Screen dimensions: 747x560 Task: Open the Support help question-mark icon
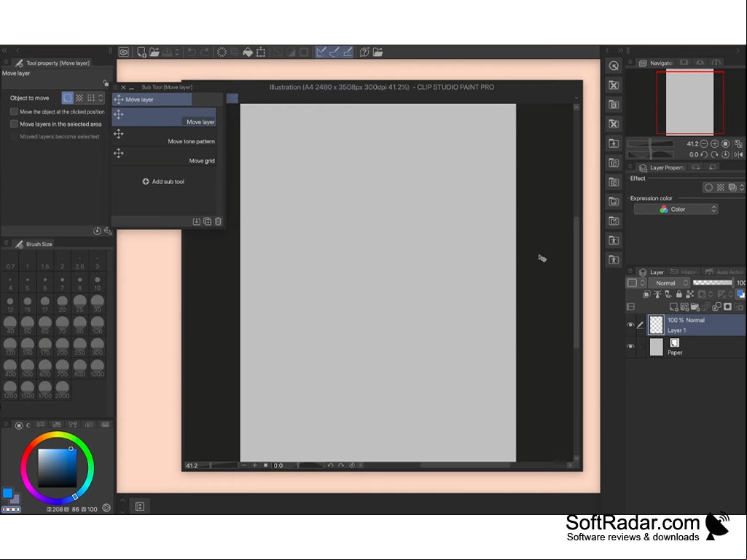click(364, 52)
